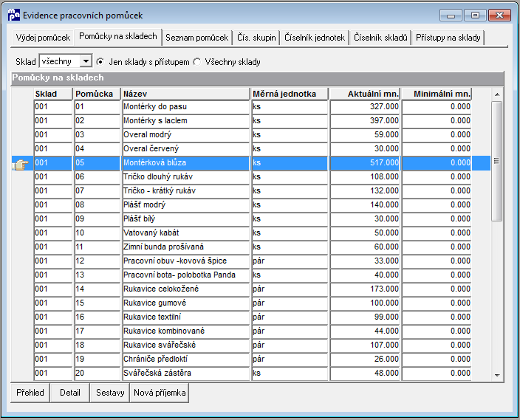The height and width of the screenshot is (420, 520).
Task: Click quantity 26.000 cell
Action: (365, 359)
